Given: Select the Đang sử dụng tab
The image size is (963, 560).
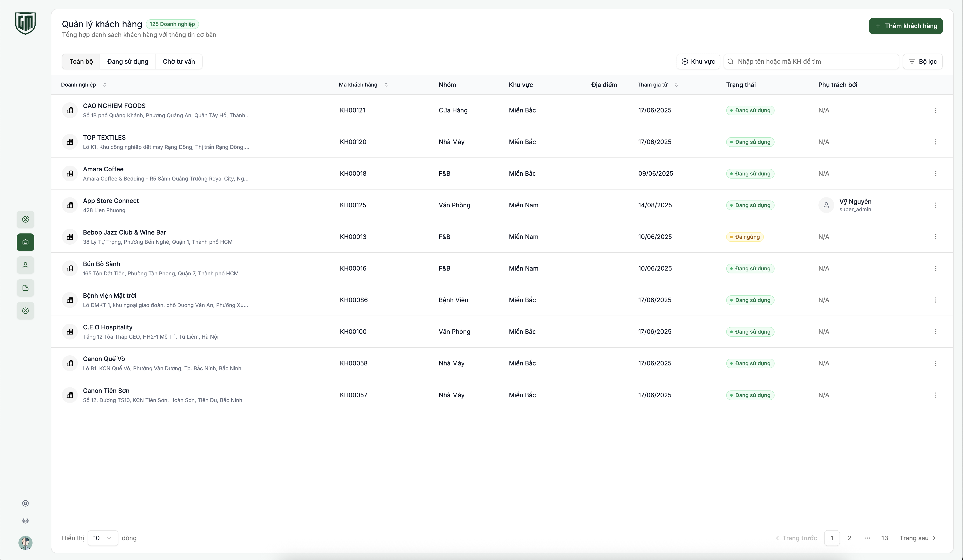Looking at the screenshot, I should coord(128,61).
